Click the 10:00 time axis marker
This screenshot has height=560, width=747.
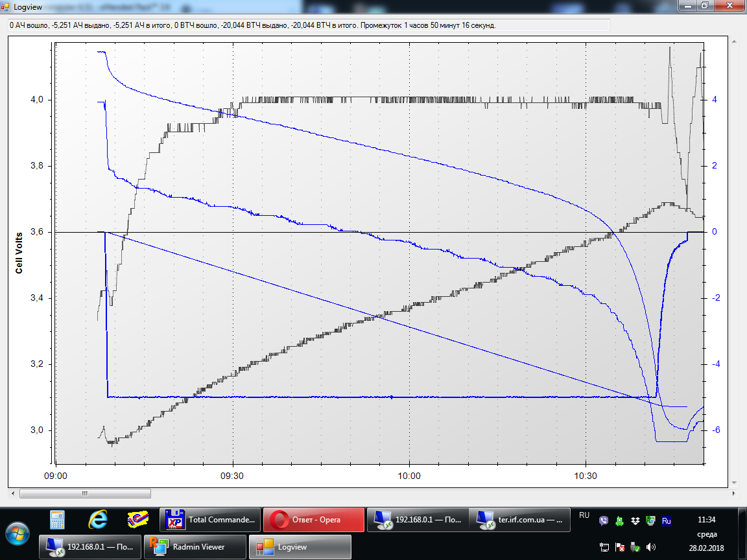point(409,474)
